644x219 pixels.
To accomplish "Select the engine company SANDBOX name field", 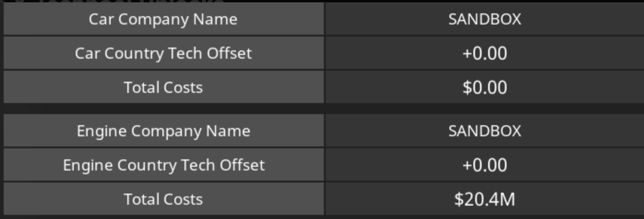I will pyautogui.click(x=484, y=131).
